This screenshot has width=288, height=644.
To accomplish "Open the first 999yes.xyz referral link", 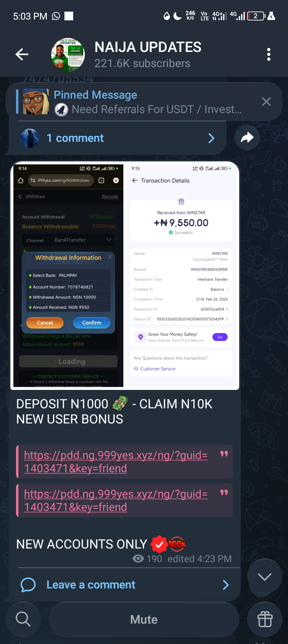I will point(116,461).
